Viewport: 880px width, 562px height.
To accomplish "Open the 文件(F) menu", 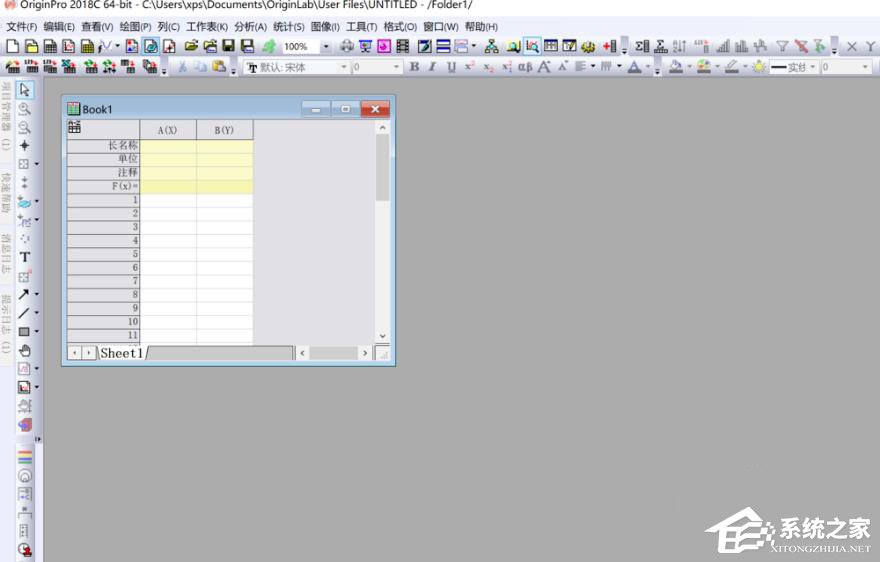I will click(21, 26).
